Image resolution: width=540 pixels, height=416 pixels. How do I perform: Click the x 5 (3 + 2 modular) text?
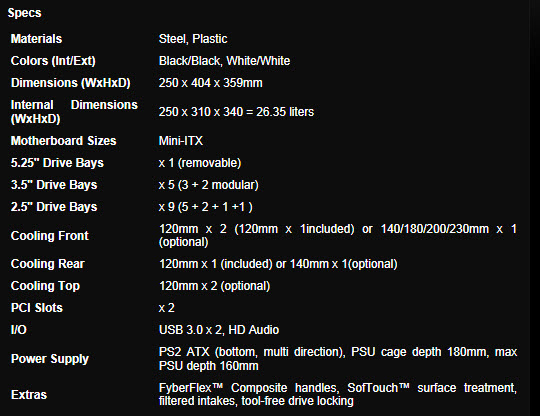208,185
